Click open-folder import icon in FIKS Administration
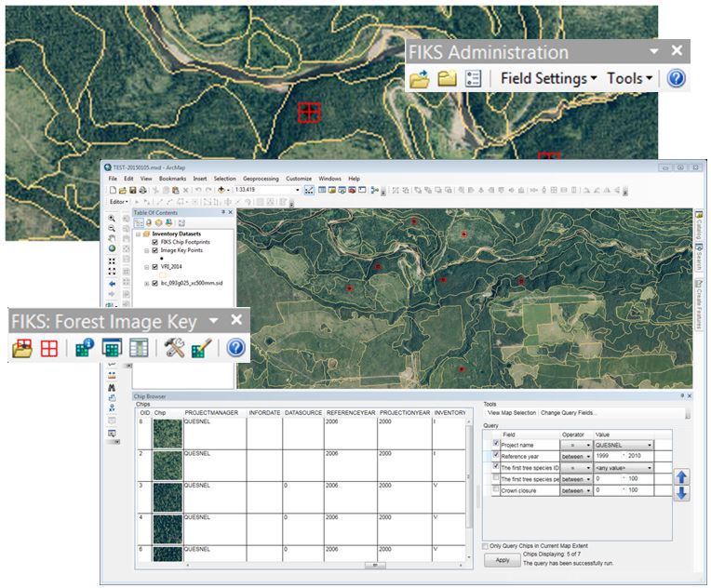Viewport: 711px width, 588px height. tap(420, 78)
